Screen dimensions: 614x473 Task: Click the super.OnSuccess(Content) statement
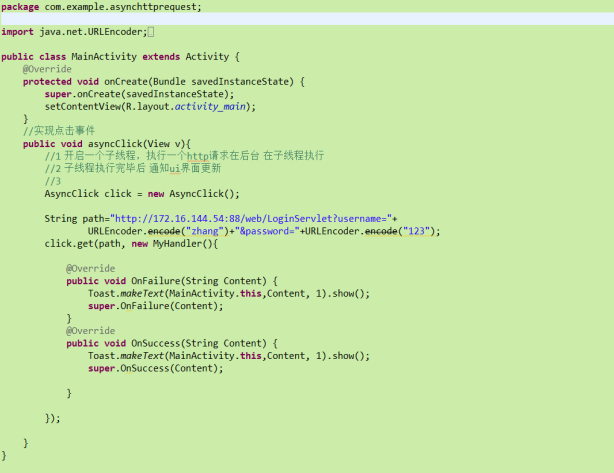tap(155, 368)
